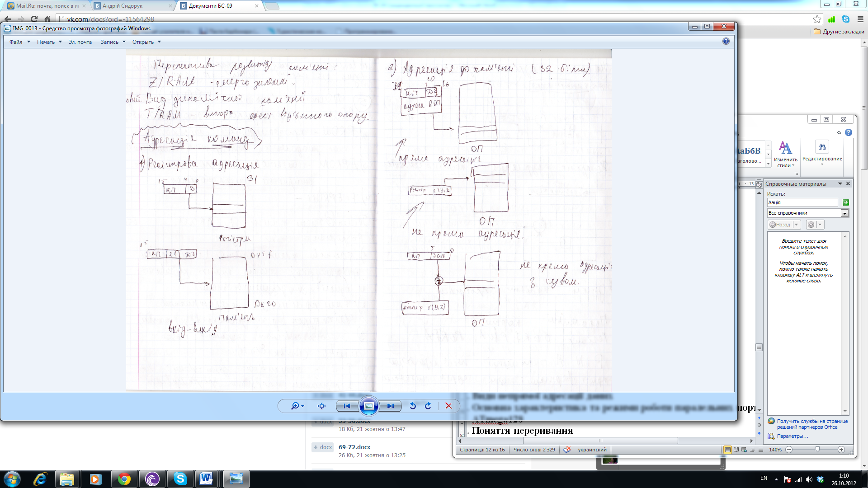Click the 140% zoom level
868x488 pixels.
pyautogui.click(x=775, y=450)
